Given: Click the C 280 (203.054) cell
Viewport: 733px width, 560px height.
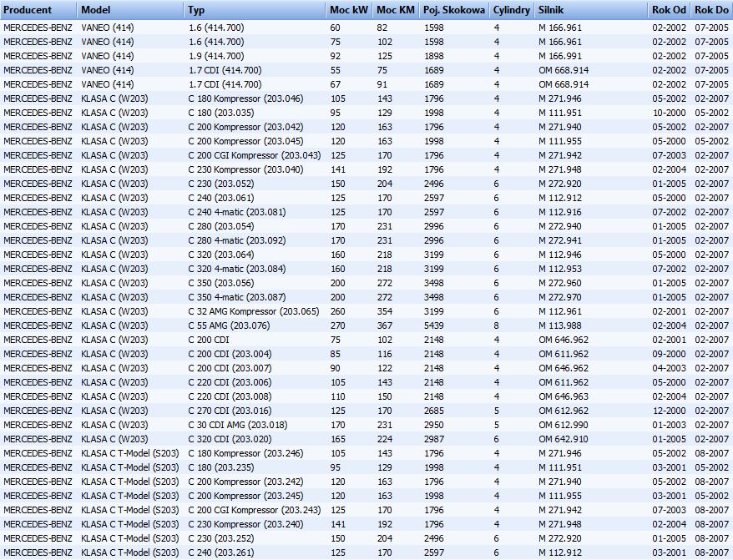Looking at the screenshot, I should point(221,226).
